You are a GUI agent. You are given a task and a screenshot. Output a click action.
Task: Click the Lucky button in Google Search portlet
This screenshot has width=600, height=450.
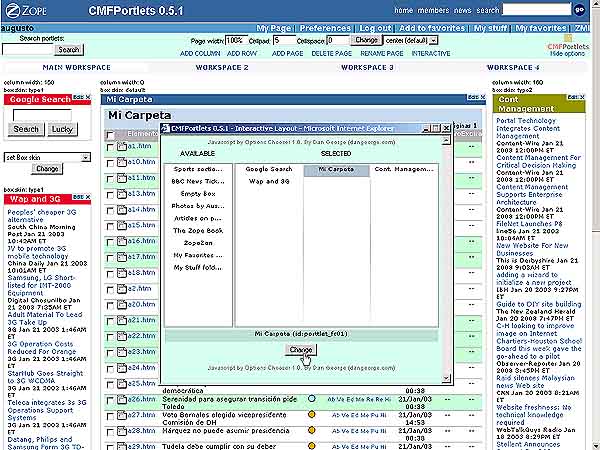[62, 129]
